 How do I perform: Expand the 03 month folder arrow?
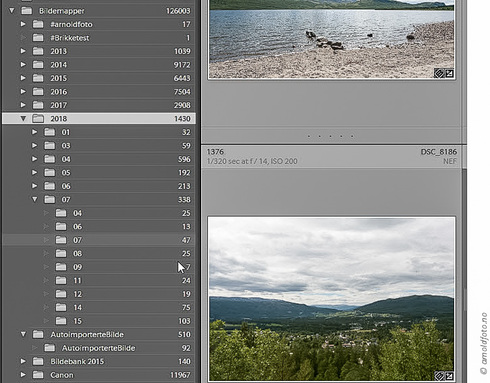(x=35, y=145)
